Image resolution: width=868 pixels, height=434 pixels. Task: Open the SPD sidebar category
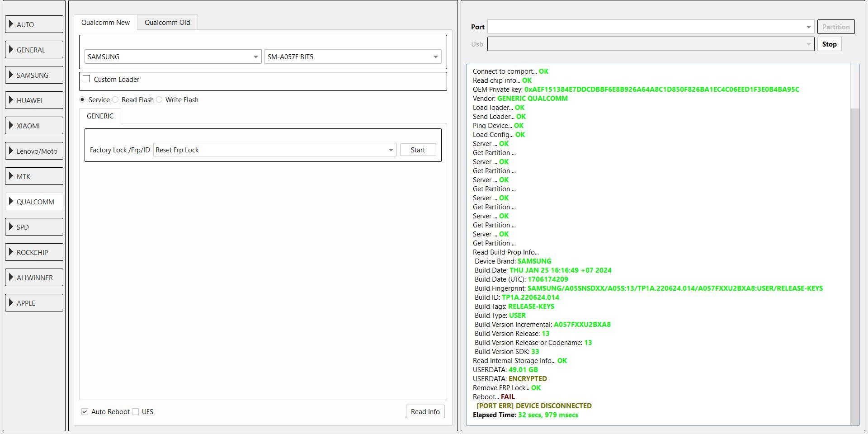pyautogui.click(x=34, y=227)
